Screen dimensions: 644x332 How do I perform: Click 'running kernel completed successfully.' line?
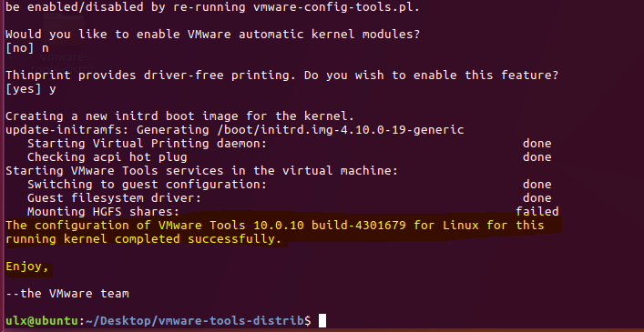[x=143, y=239]
